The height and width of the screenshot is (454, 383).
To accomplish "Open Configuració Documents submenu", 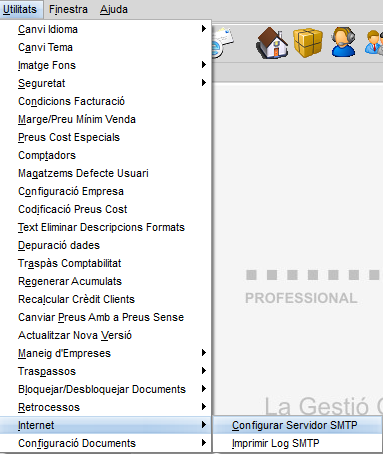I will pos(105,443).
